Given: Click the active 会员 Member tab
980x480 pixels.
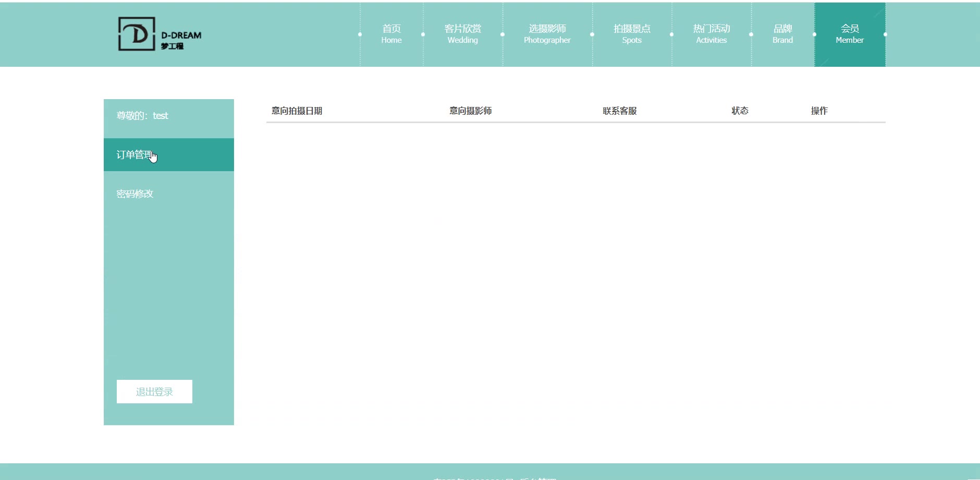Looking at the screenshot, I should 850,34.
